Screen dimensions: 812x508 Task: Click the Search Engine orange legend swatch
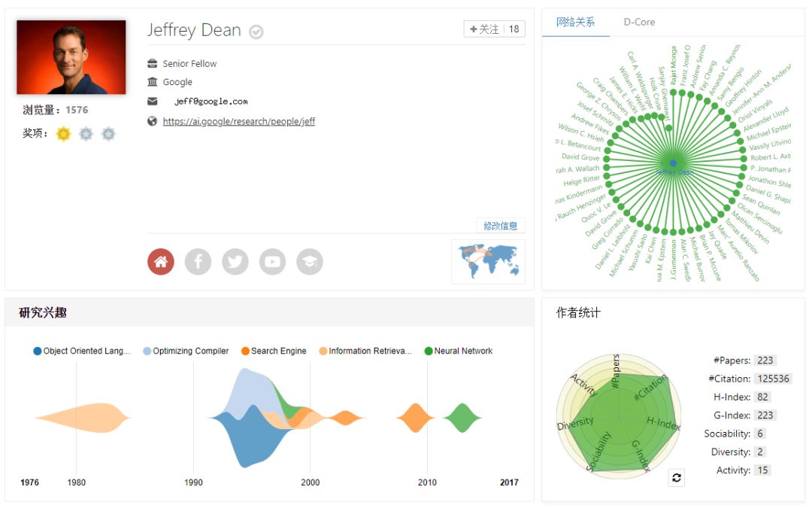[245, 351]
